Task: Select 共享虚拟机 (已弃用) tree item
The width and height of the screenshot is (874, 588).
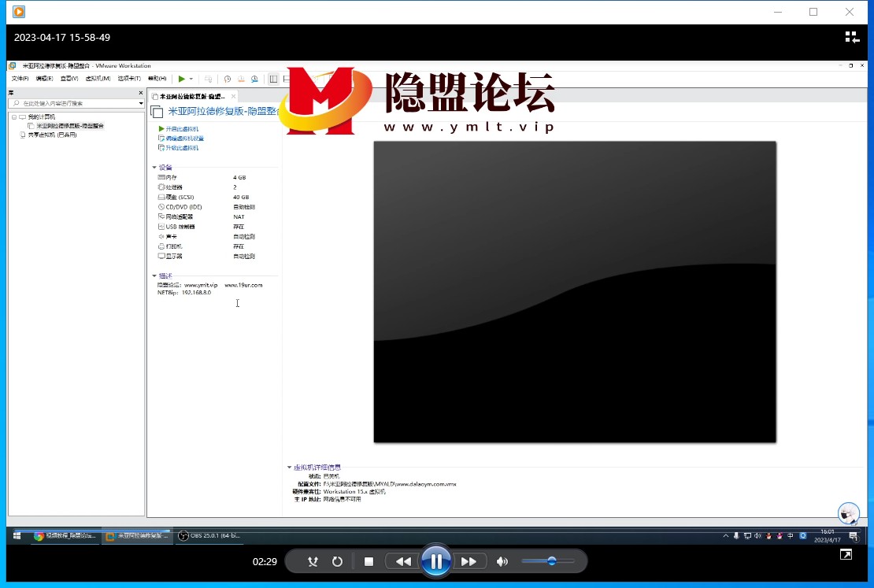Action: point(53,135)
